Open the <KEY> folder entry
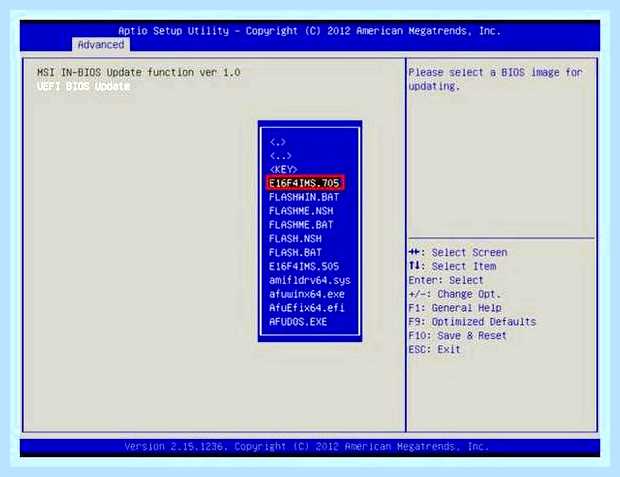Viewport: 620px width, 477px height. [x=283, y=170]
